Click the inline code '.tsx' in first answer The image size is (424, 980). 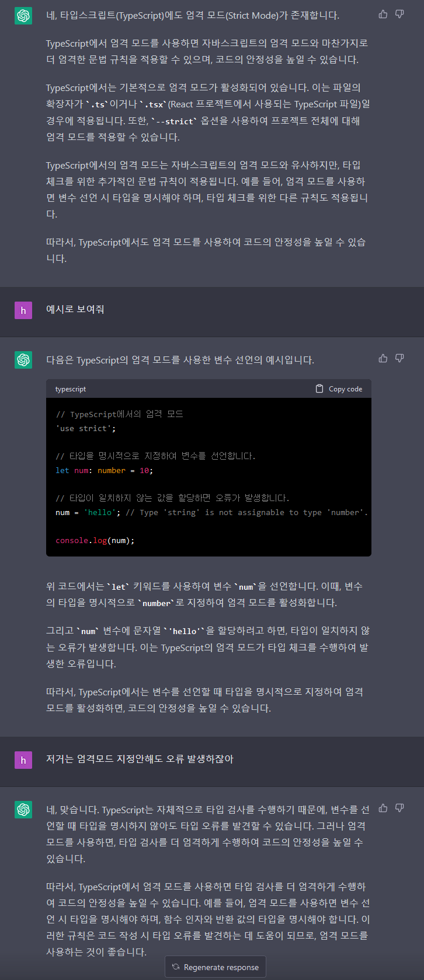point(153,104)
